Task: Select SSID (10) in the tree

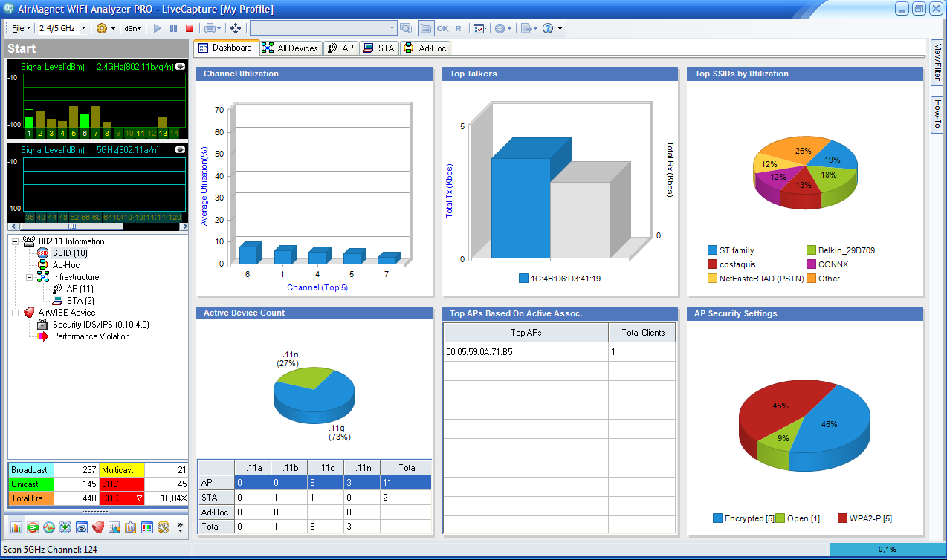Action: pyautogui.click(x=69, y=253)
